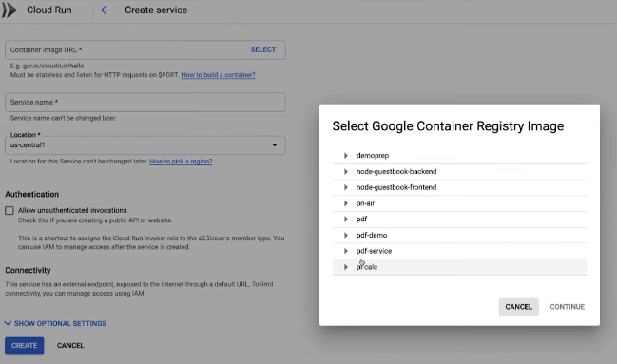The width and height of the screenshot is (617, 364).
Task: Click the Cloud Run logo icon
Action: [10, 10]
